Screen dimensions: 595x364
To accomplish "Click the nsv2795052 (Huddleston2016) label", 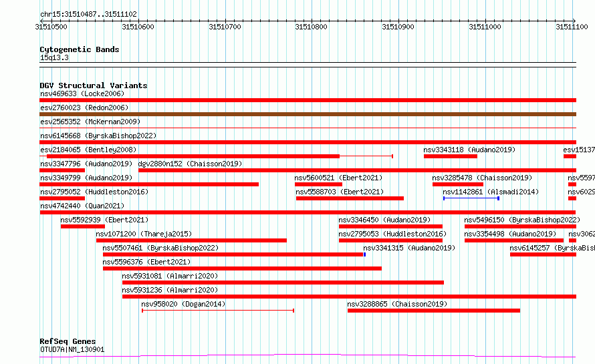I will [94, 192].
